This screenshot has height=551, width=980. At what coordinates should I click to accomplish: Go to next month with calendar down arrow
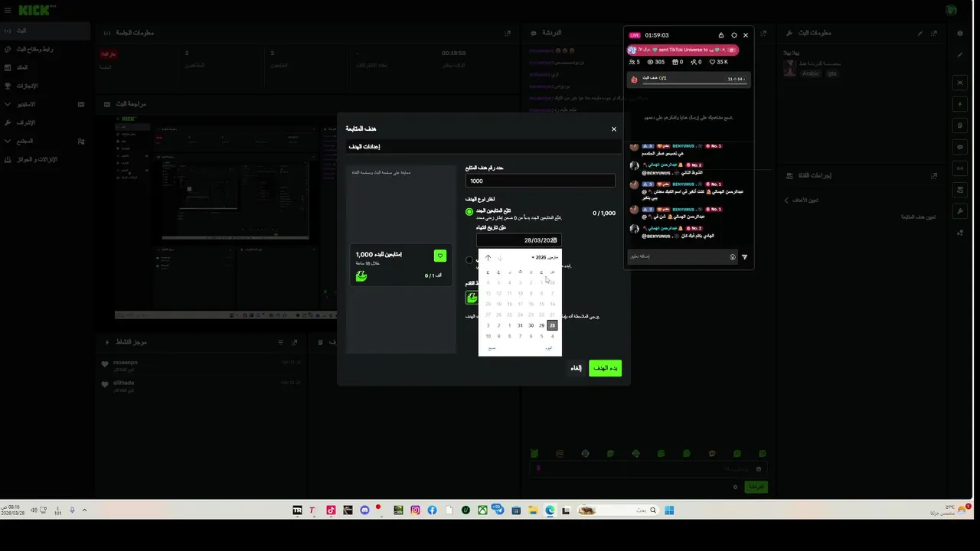(499, 258)
